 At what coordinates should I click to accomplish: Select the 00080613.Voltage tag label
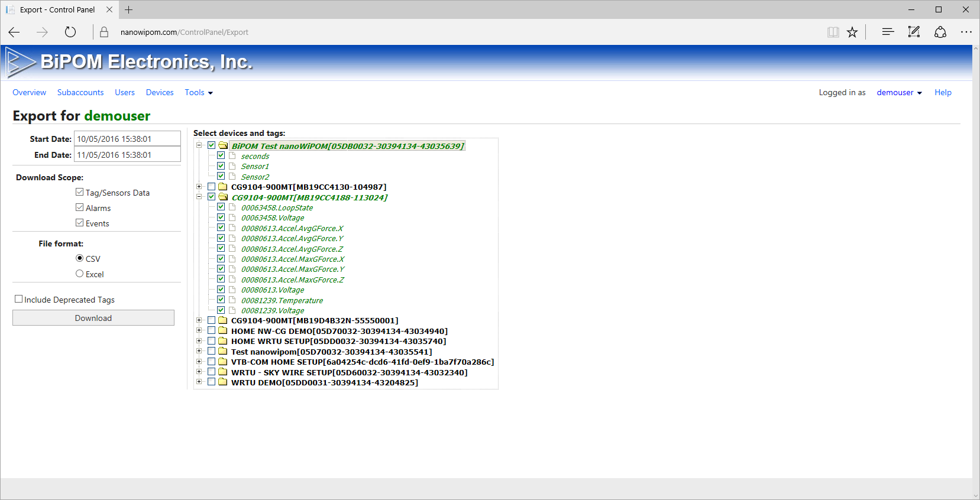[273, 290]
